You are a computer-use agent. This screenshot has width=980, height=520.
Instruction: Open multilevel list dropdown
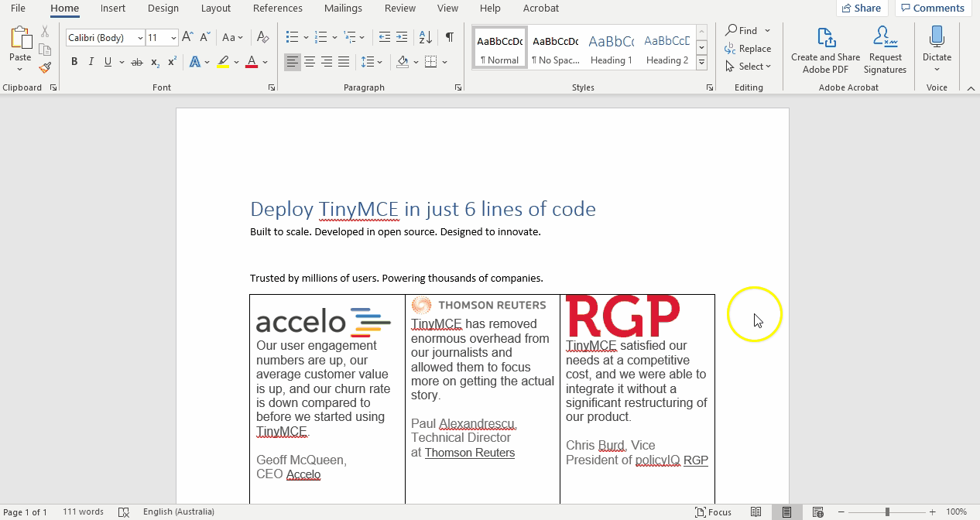355,37
